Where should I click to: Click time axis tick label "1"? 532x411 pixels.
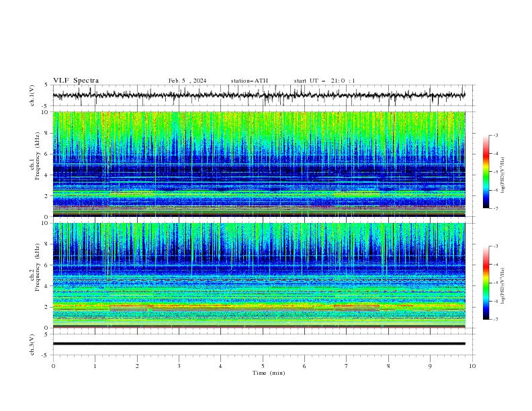[x=95, y=366]
